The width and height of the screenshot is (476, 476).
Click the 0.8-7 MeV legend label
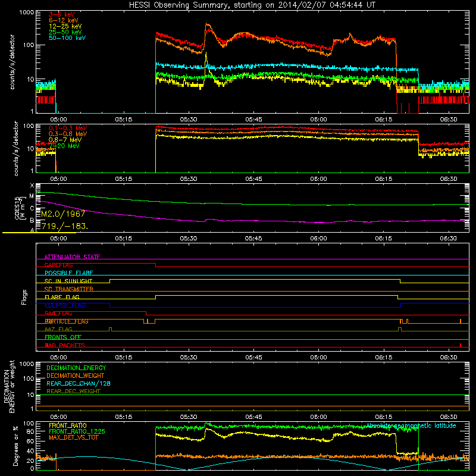(65, 140)
